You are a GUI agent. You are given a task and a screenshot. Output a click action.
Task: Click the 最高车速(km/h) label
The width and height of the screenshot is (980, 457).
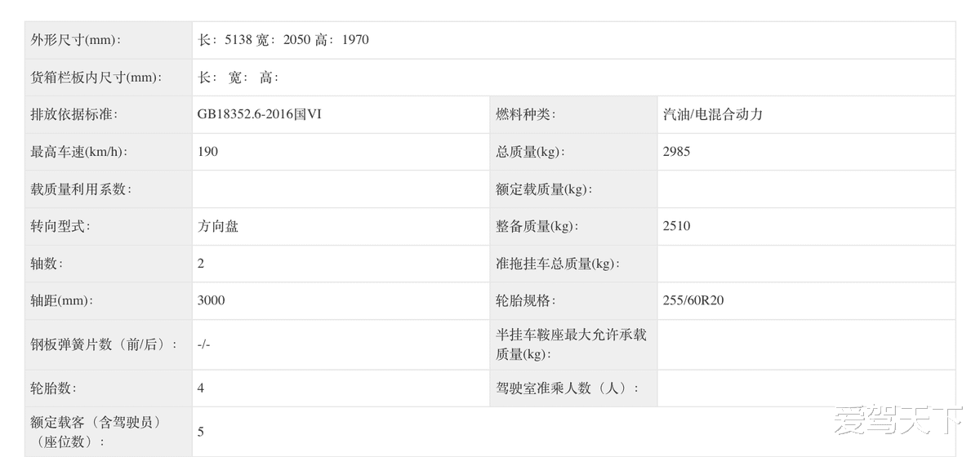[79, 152]
